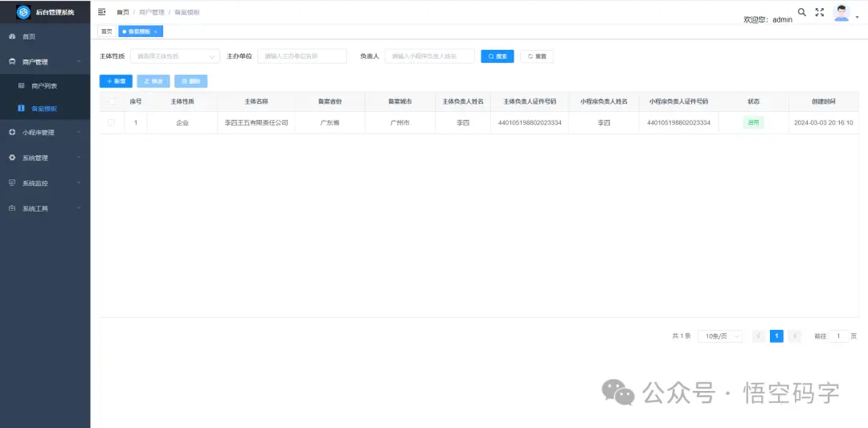This screenshot has height=428, width=868.
Task: Click the 首页 dashboard sidebar icon
Action: click(x=12, y=36)
